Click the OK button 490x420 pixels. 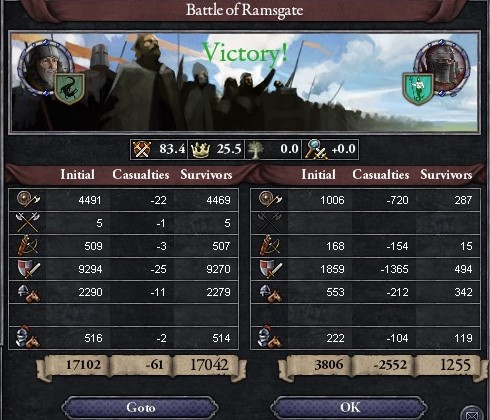[349, 407]
